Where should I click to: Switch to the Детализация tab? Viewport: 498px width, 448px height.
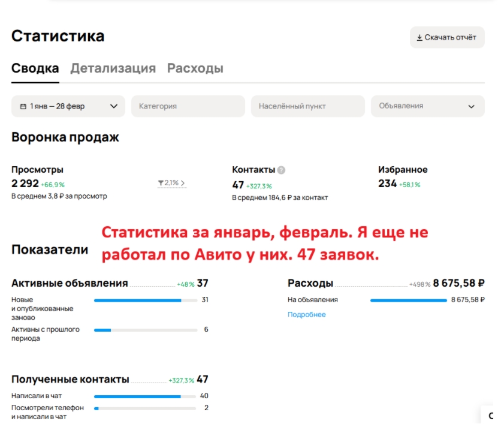pyautogui.click(x=113, y=68)
